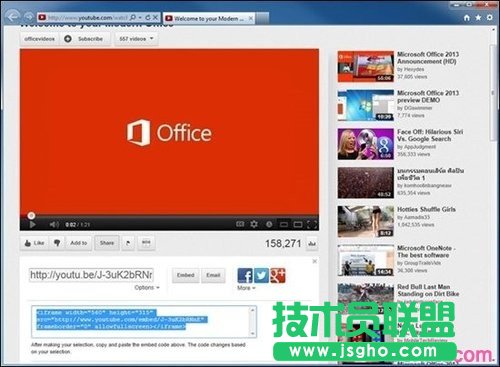Toggle captions on the video player
This screenshot has height=367, width=500.
click(x=240, y=224)
